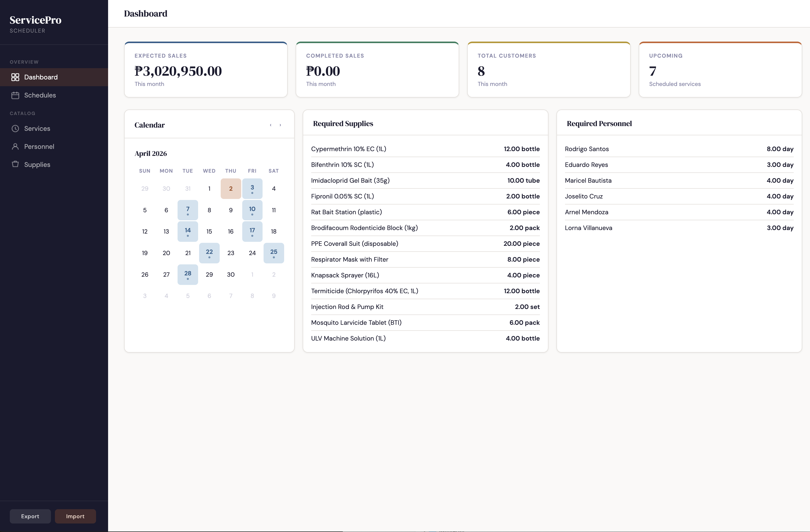Click the Supplies bag icon
This screenshot has width=810, height=532.
pos(15,164)
